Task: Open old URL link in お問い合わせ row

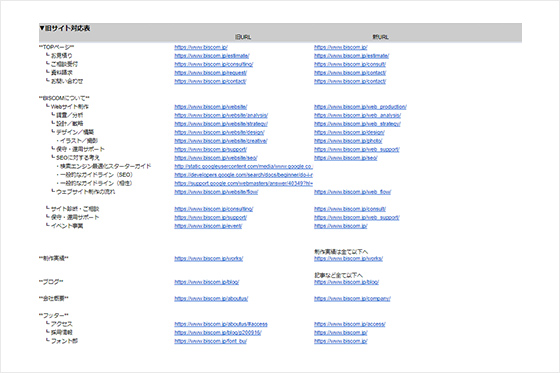Action: click(x=210, y=81)
